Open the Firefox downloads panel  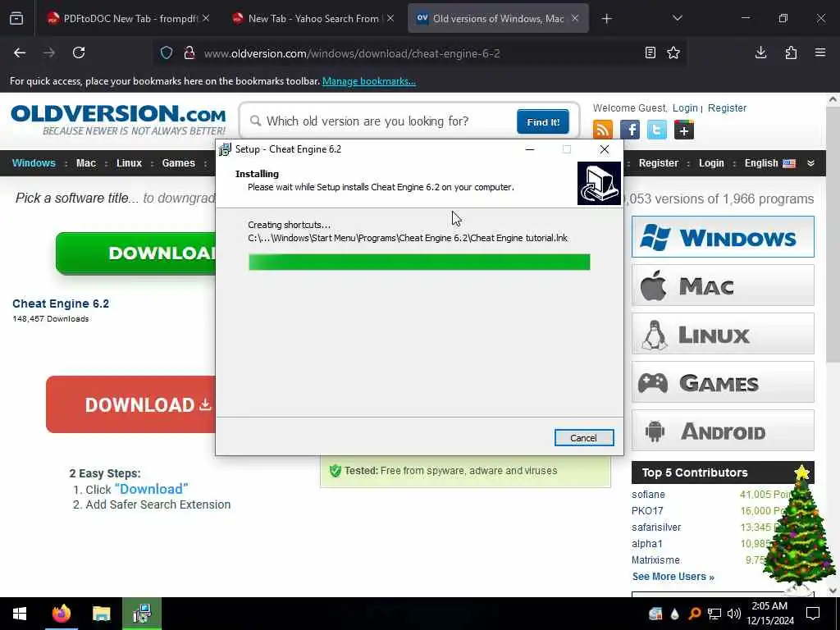click(x=760, y=52)
